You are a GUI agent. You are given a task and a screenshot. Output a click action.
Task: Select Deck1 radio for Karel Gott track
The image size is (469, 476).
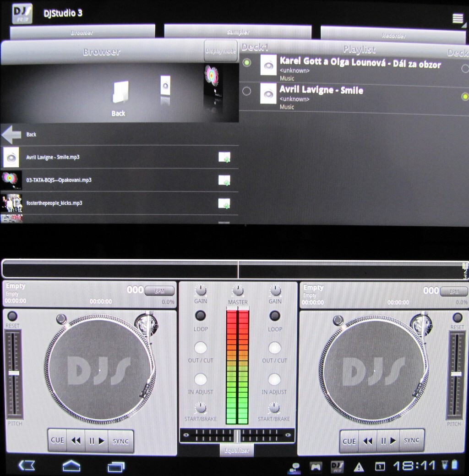click(x=247, y=63)
